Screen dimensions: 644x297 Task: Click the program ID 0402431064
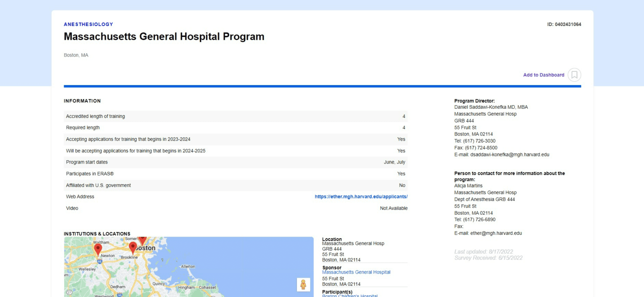(564, 24)
